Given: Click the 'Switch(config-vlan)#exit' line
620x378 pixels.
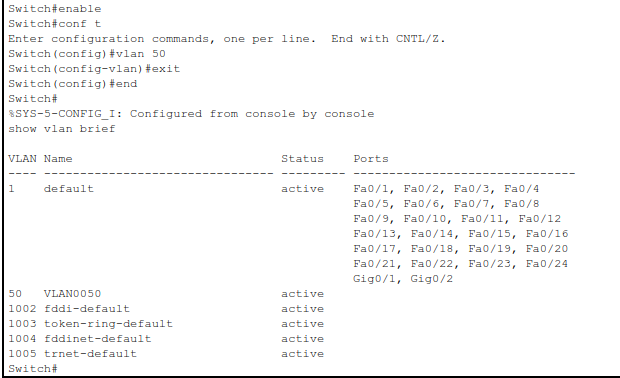Looking at the screenshot, I should tap(94, 69).
